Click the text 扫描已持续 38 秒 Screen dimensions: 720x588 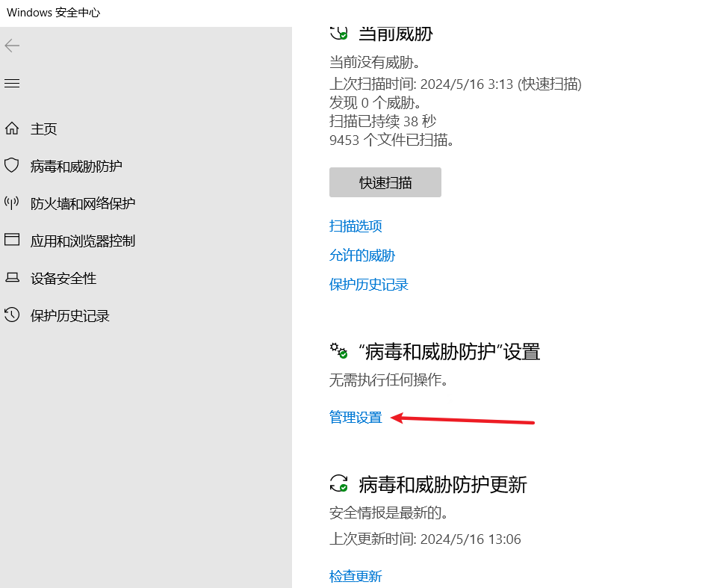[383, 121]
